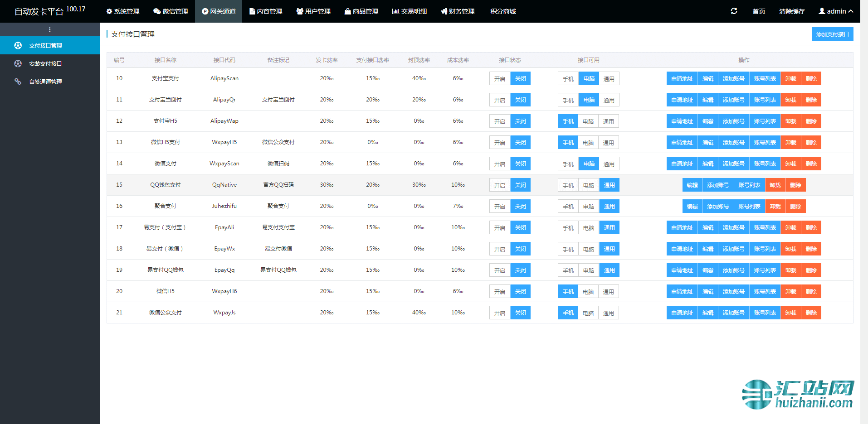This screenshot has height=424, width=868.
Task: Open the 交易明细 menu
Action: [410, 11]
